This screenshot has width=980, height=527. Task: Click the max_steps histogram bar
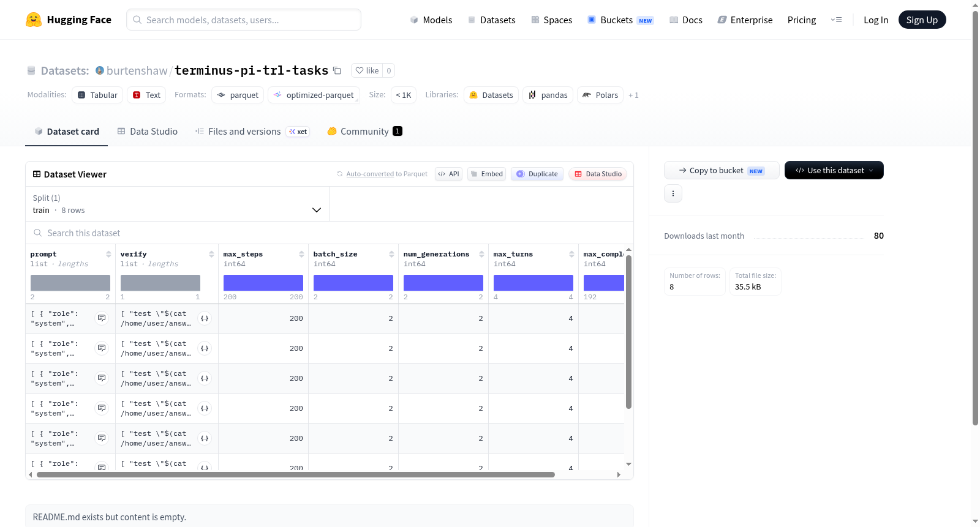[263, 282]
